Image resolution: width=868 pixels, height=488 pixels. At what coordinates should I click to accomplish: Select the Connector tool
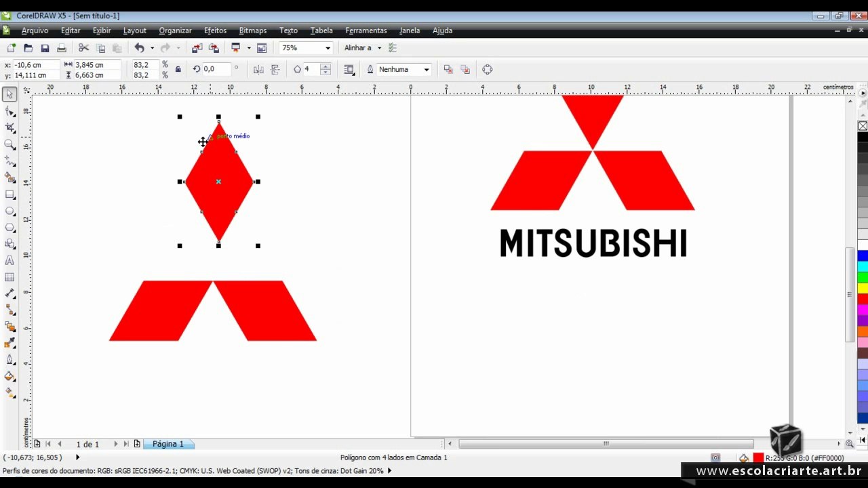tap(9, 310)
